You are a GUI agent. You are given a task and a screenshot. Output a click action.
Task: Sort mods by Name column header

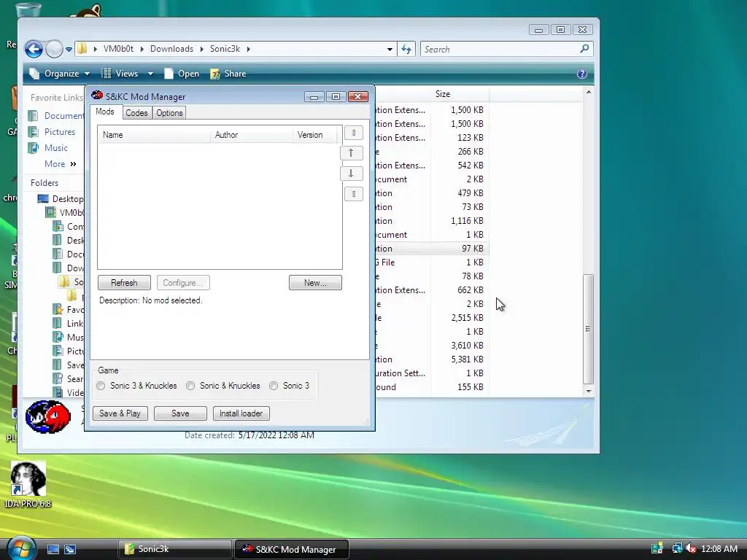tap(155, 135)
